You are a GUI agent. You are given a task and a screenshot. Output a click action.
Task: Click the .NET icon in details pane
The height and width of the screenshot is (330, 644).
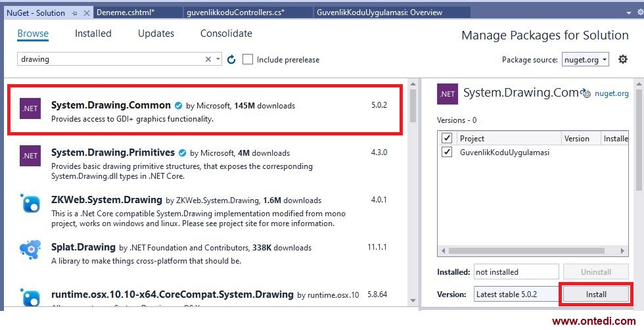(x=448, y=94)
